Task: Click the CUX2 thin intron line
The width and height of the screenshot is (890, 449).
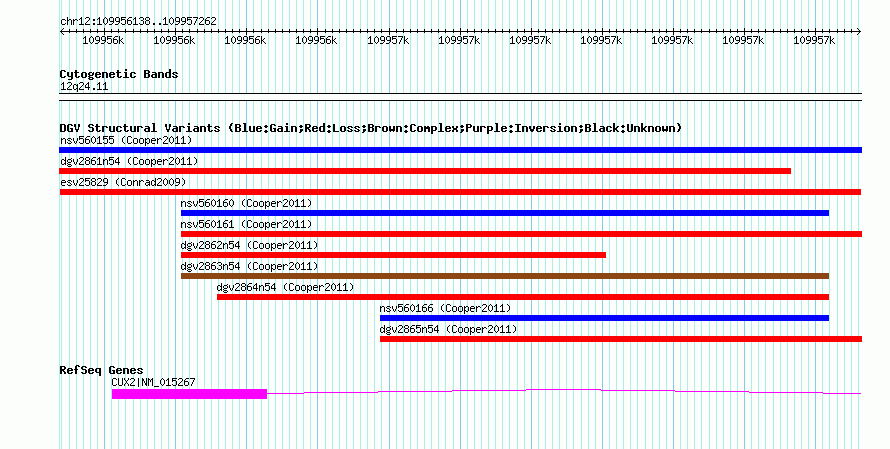Action: (x=564, y=391)
